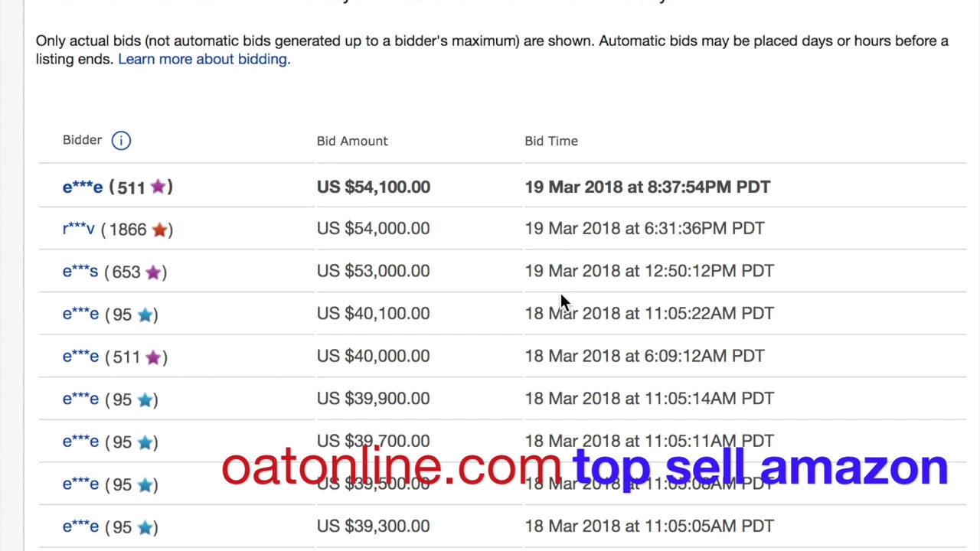This screenshot has width=980, height=551.
Task: Click purple star next to e***s 653
Action: [153, 272]
